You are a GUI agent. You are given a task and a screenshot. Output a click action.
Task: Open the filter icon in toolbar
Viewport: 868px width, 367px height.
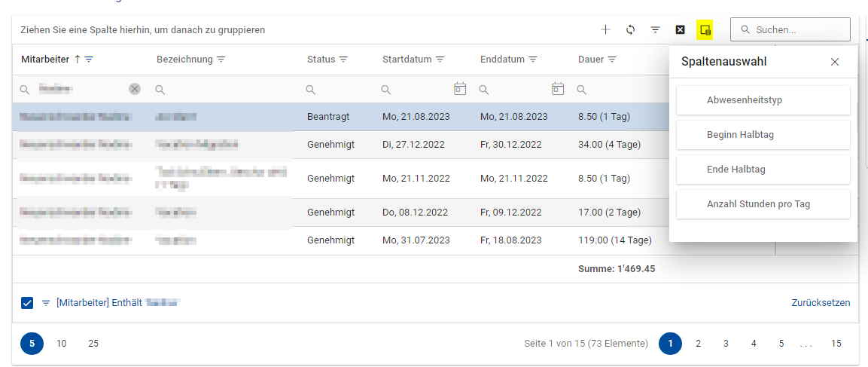point(656,29)
